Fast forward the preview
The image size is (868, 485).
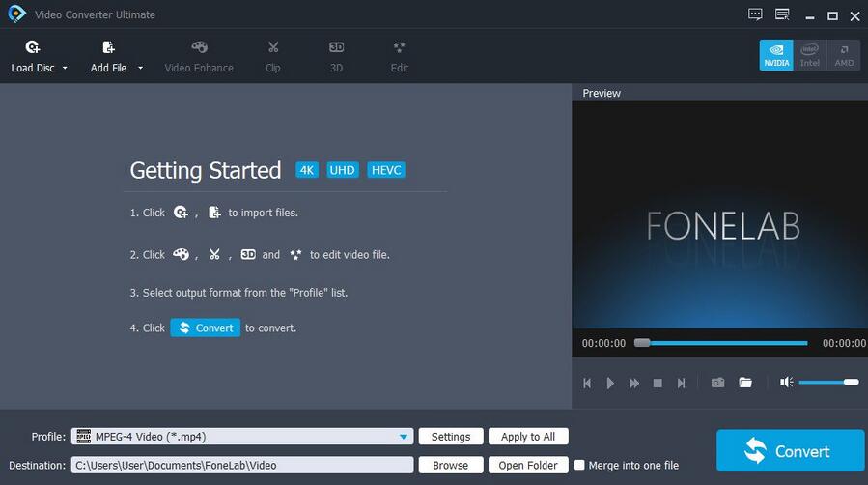[634, 383]
